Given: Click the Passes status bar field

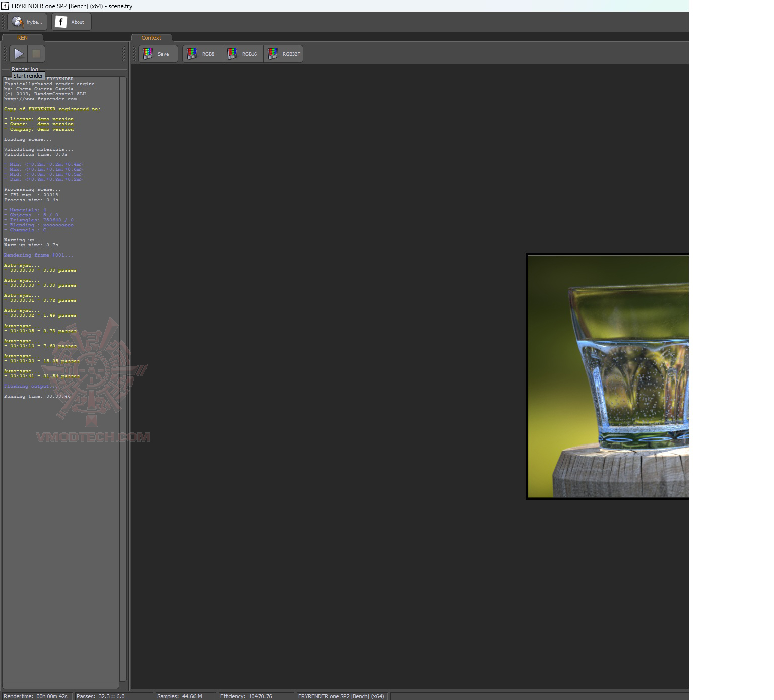Looking at the screenshot, I should tap(112, 696).
